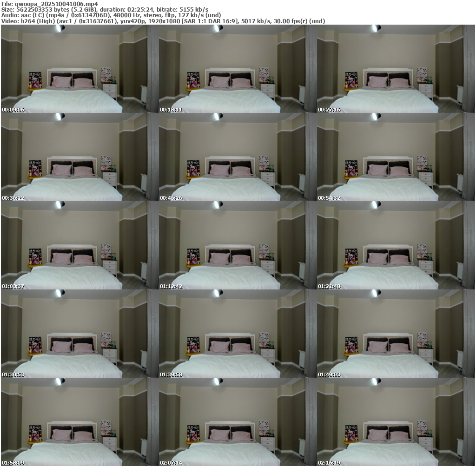View the frame captured at 01:12:42

pos(238,245)
